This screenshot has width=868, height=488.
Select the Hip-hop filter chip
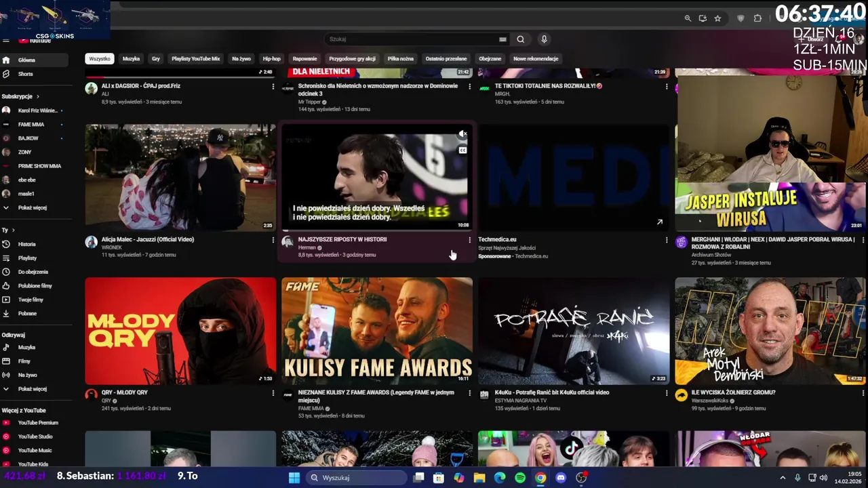pos(272,59)
